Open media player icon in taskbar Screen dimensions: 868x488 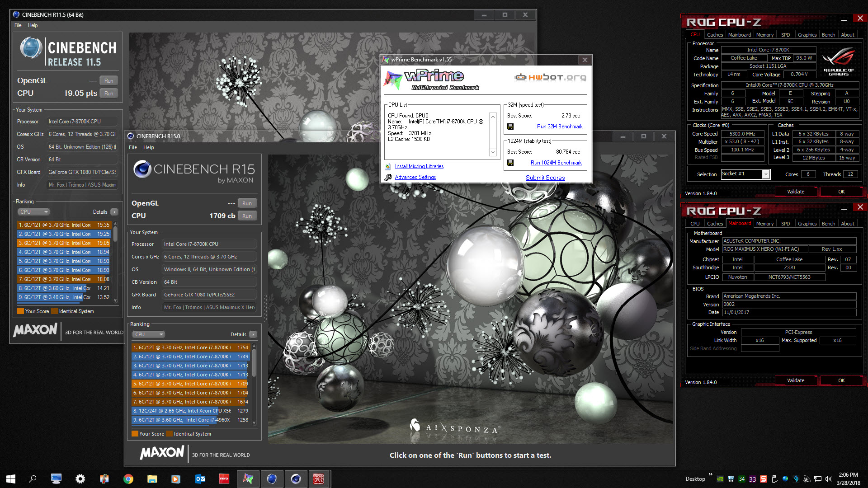coord(176,479)
